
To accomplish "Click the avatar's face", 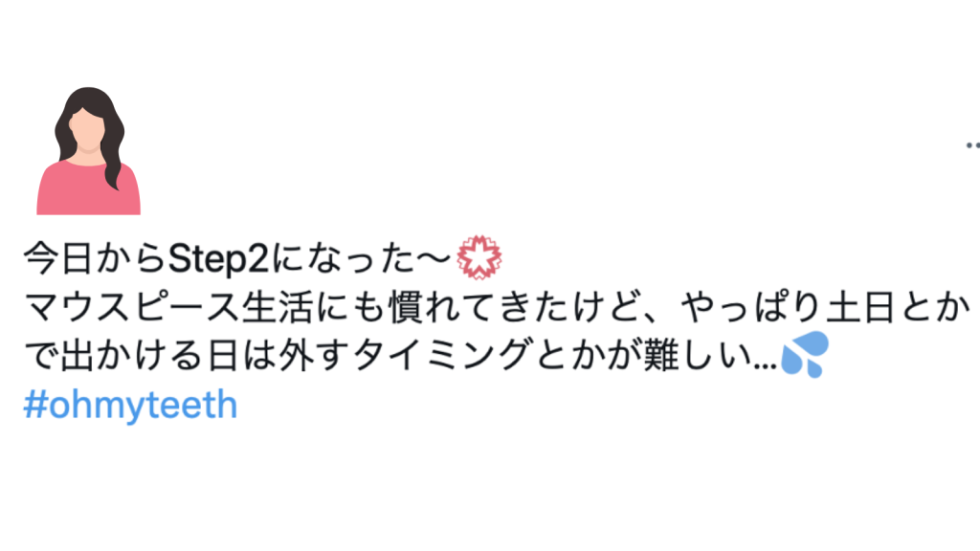I will (87, 130).
